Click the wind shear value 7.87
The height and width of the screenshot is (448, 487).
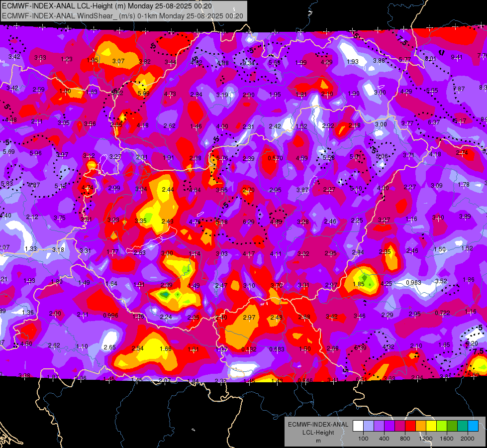coord(459,89)
